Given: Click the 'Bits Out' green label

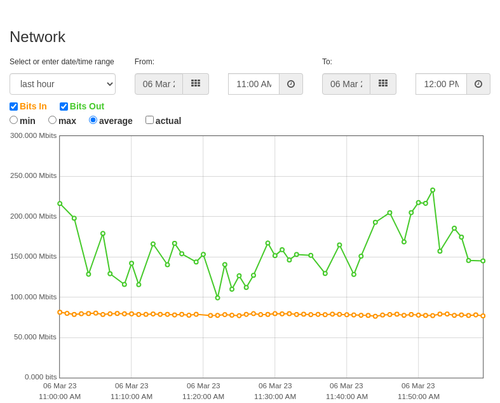Looking at the screenshot, I should (87, 106).
